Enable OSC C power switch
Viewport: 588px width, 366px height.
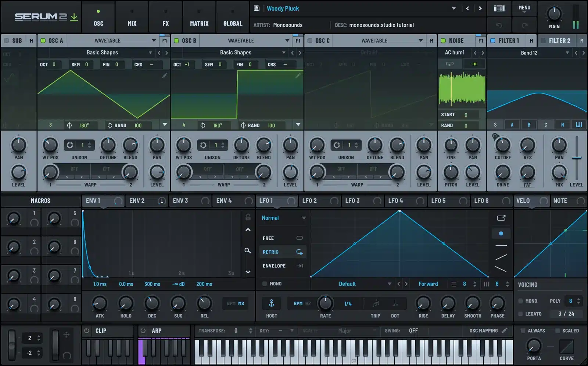[x=310, y=40]
